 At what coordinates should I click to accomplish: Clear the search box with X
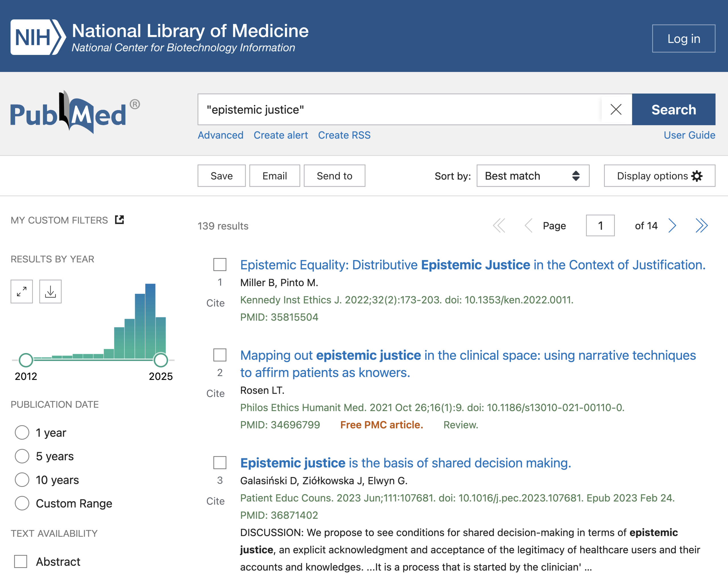pos(616,110)
